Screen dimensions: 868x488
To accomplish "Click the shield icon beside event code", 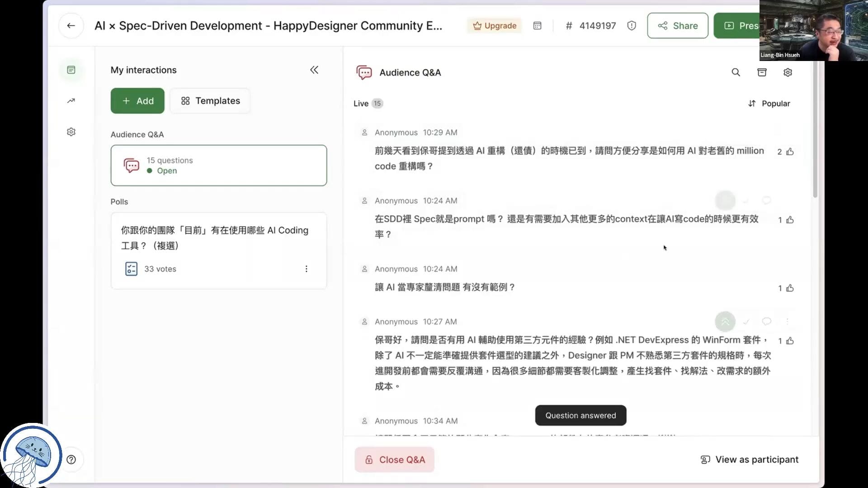I will pos(632,26).
